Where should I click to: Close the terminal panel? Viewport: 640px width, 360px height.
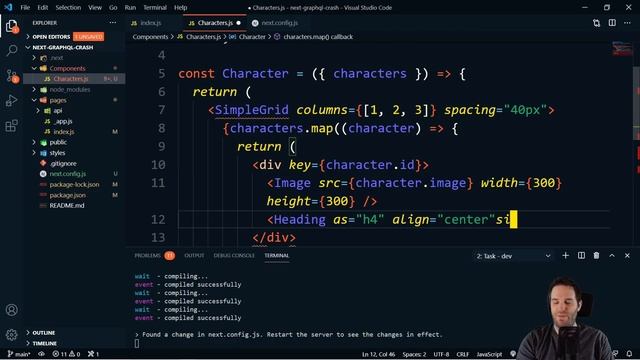(x=627, y=256)
